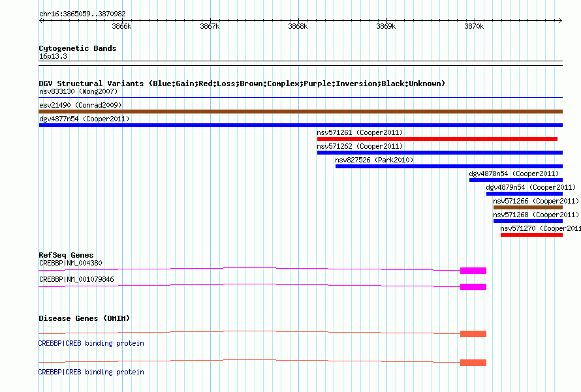Click the nsv571262 (Cooper2011) label

pyautogui.click(x=360, y=146)
